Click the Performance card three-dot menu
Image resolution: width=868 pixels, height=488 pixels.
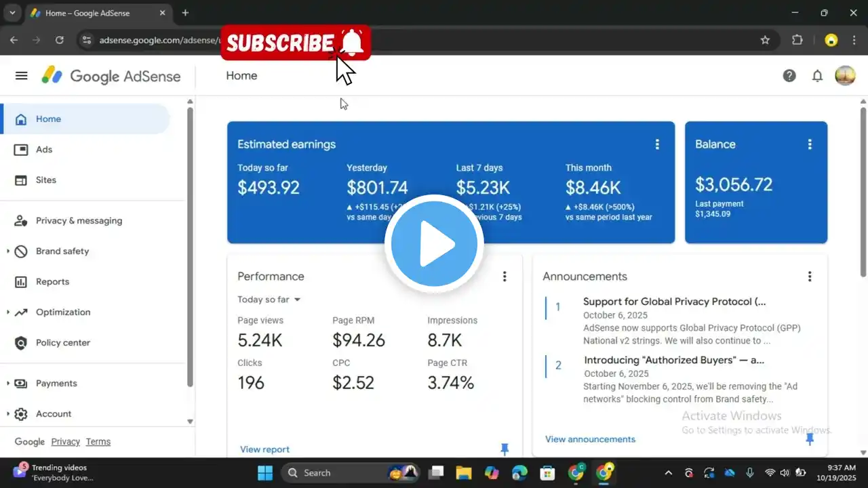[504, 277]
